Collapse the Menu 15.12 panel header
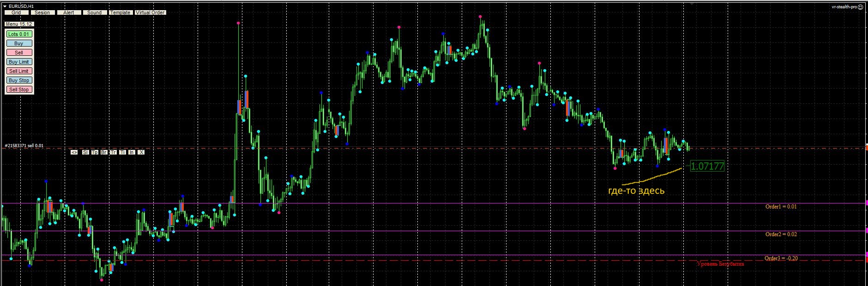Screen dimensions: 868x286 (18, 24)
